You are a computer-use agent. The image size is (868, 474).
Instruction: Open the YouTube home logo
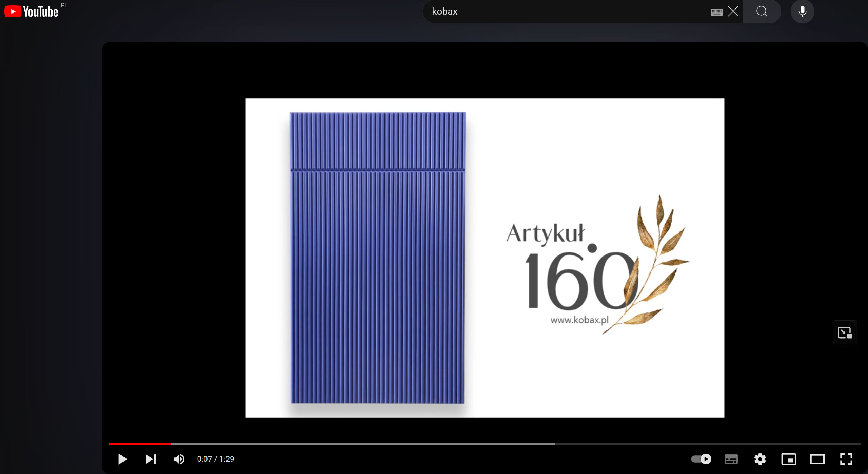coord(31,12)
